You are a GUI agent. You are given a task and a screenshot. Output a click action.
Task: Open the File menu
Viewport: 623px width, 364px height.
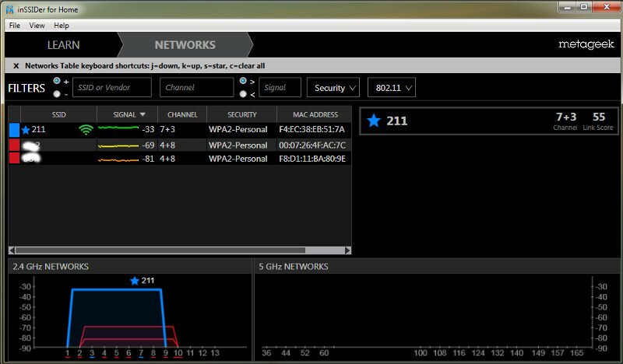pos(15,26)
